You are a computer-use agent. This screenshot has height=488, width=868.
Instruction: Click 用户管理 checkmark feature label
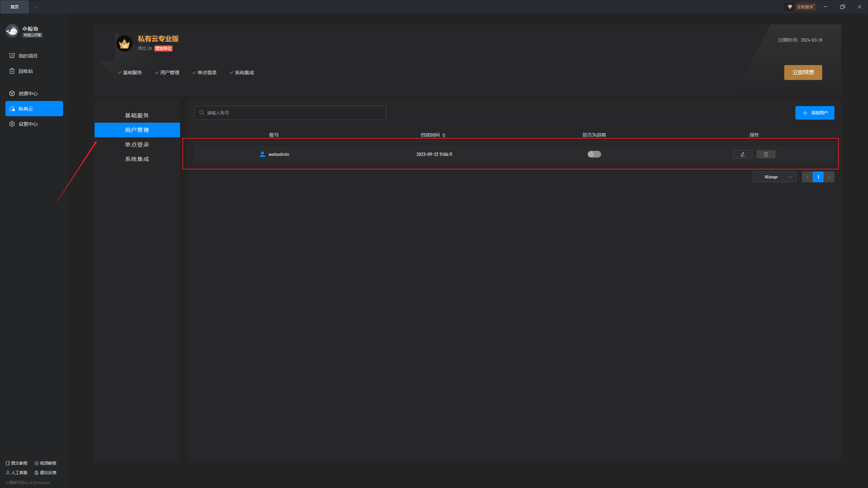coord(167,73)
